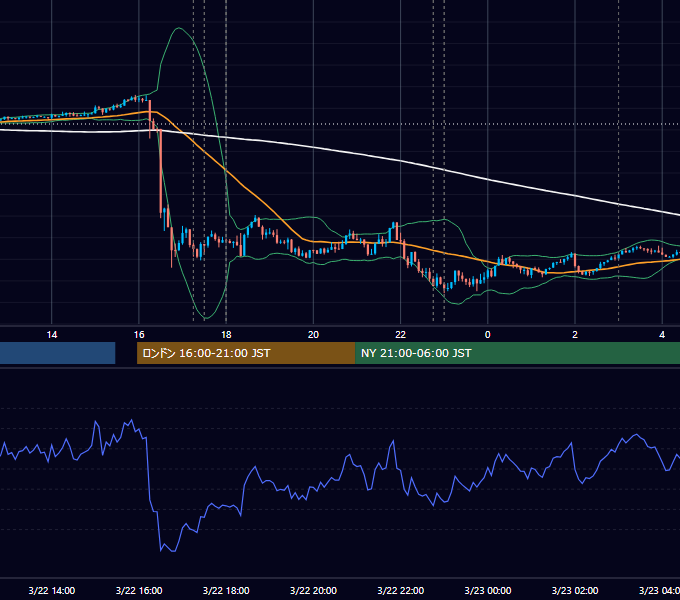The height and width of the screenshot is (600, 680).
Task: Click hour label 18 on price chart axis
Action: pos(226,335)
